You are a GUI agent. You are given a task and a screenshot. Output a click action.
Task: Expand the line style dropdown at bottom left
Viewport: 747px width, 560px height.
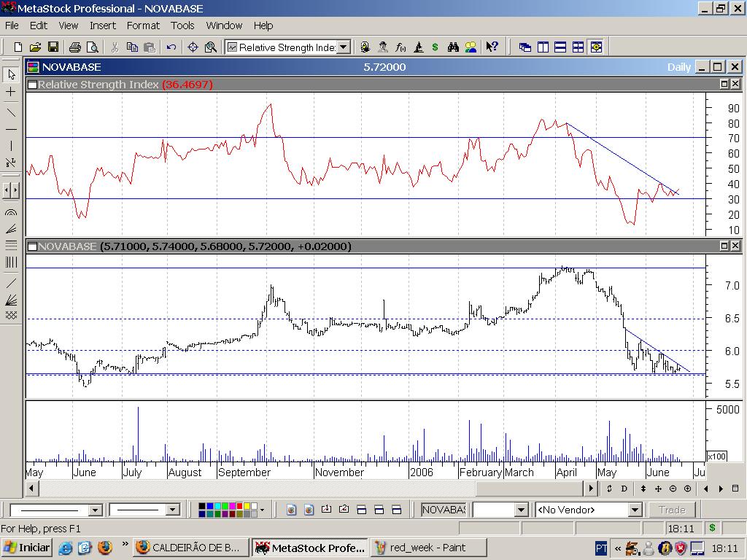click(x=95, y=510)
